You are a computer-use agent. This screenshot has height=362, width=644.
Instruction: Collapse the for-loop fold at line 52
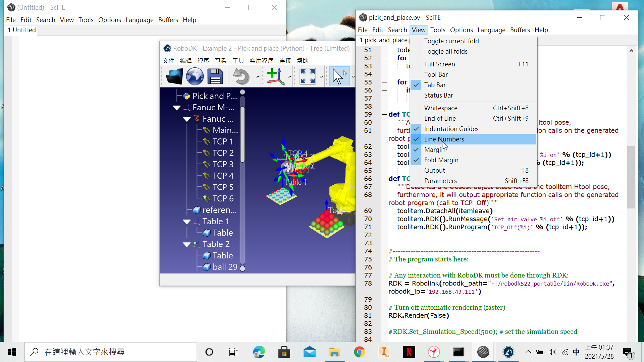(x=385, y=58)
